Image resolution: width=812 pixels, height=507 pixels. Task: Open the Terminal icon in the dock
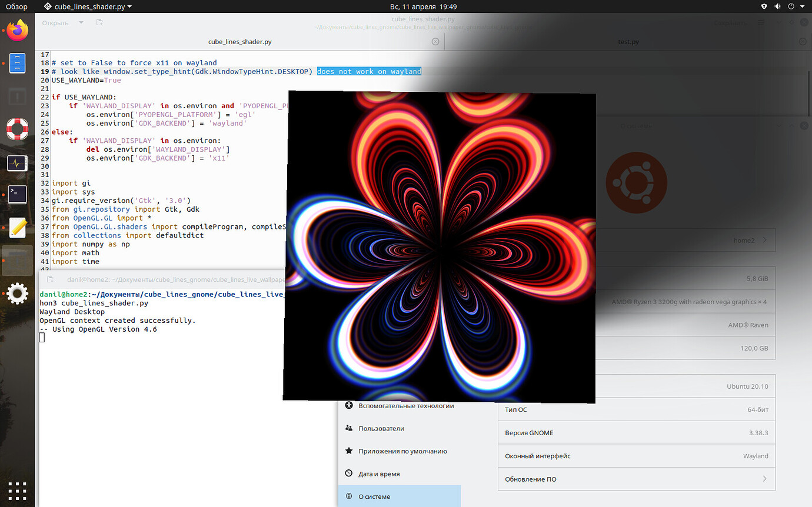[x=16, y=194]
